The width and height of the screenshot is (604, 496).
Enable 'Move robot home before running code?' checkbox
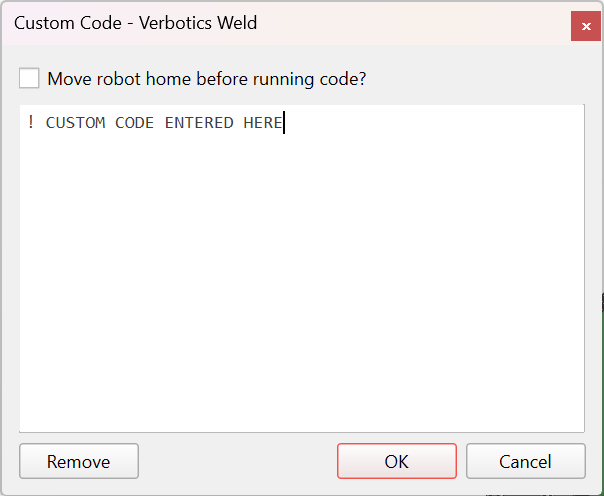[x=29, y=78]
